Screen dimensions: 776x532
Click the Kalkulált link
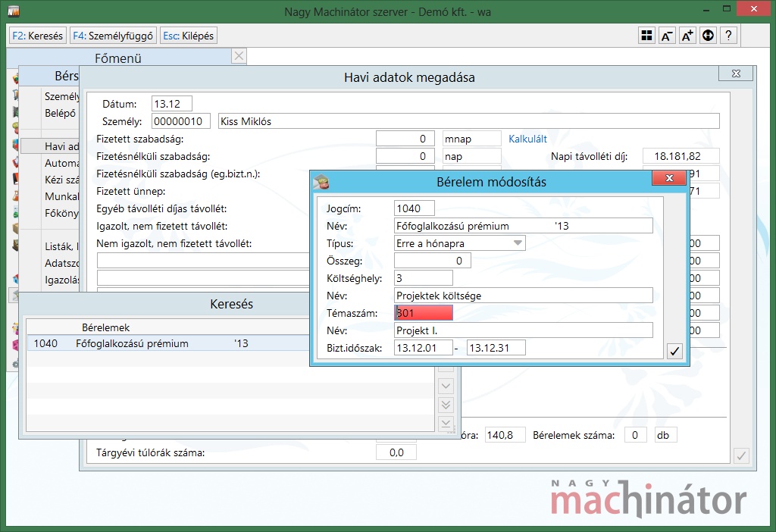(527, 139)
